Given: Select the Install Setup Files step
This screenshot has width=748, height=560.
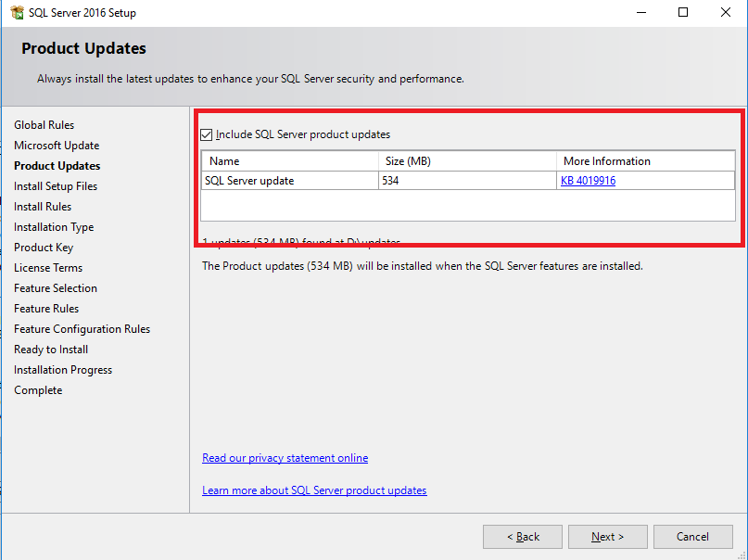Looking at the screenshot, I should coord(56,186).
